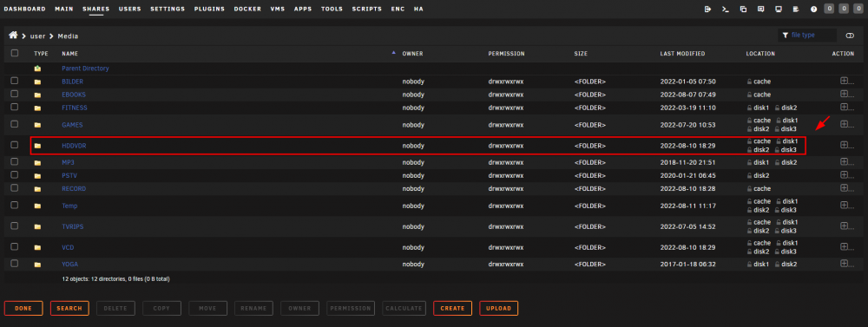
Task: Click the lock icon beside PSTV's disk2
Action: tap(750, 175)
